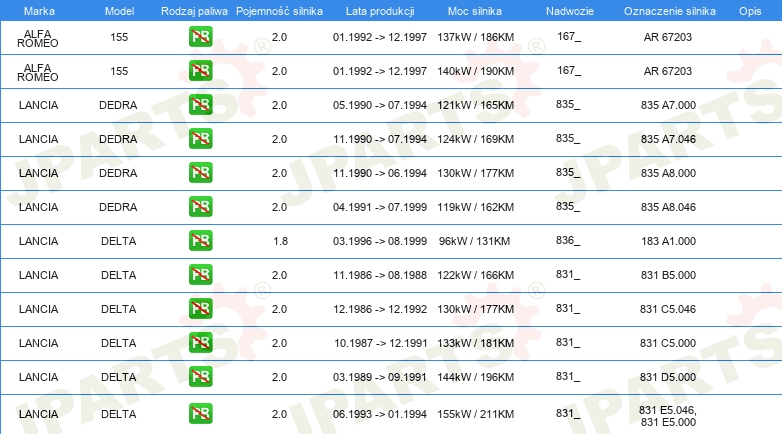Click fuel icon in 831 C5.000 row
The width and height of the screenshot is (782, 434).
[200, 342]
